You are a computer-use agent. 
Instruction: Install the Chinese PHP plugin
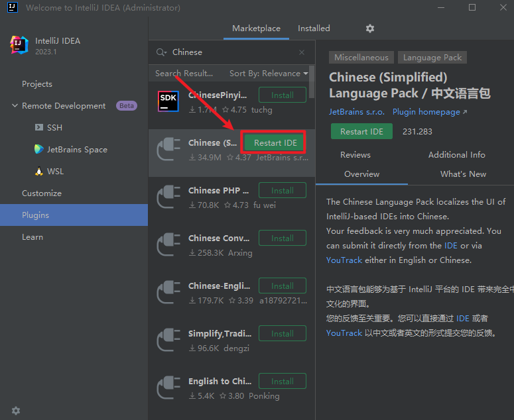(283, 191)
